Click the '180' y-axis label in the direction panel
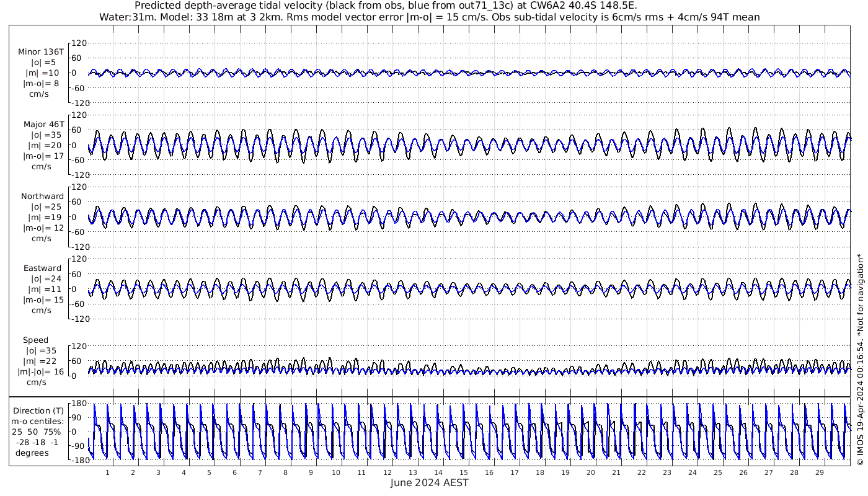 (77, 404)
